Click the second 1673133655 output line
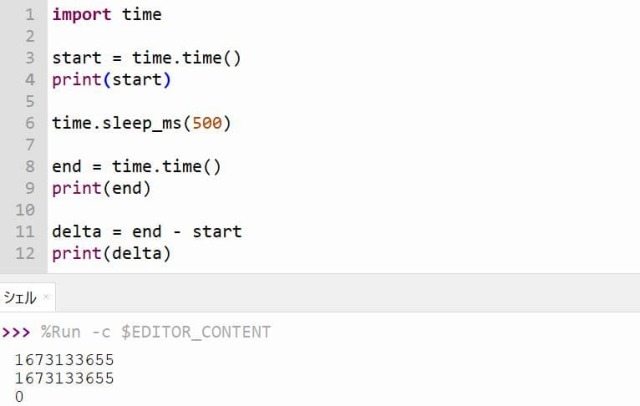This screenshot has height=406, width=640. [64, 378]
